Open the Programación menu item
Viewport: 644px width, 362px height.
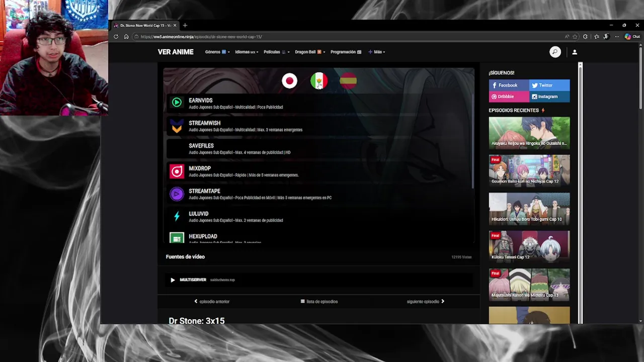click(x=346, y=52)
